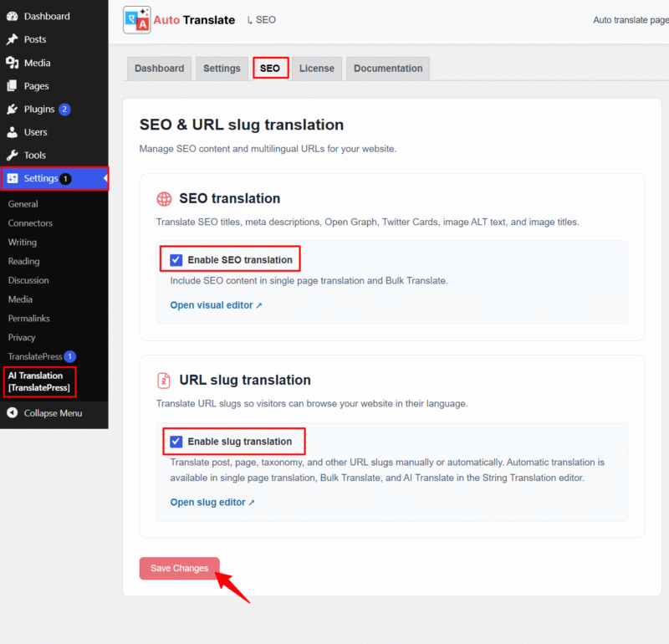The image size is (669, 644).
Task: Switch to the Settings plugin tab
Action: [x=222, y=69]
